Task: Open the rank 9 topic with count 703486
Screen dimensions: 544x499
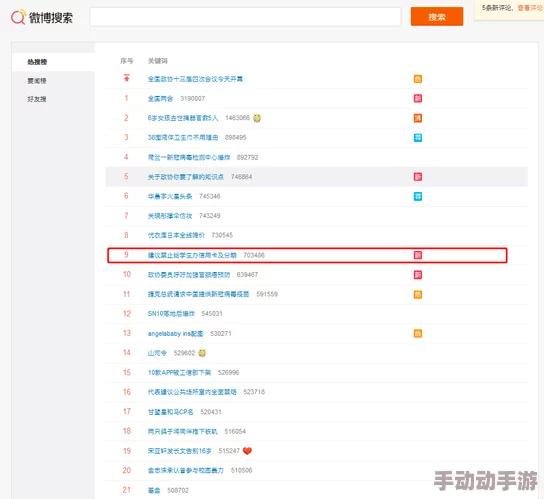Action: point(192,255)
